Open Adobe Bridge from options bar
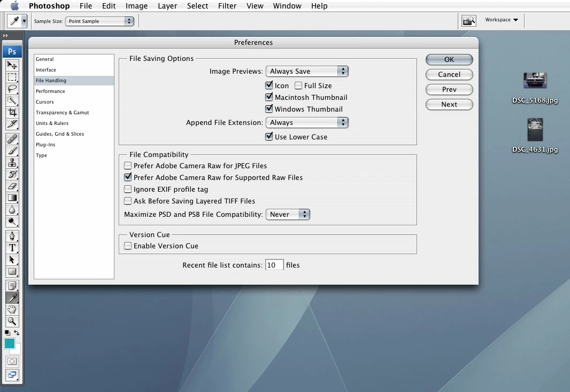This screenshot has width=570, height=392. click(468, 21)
